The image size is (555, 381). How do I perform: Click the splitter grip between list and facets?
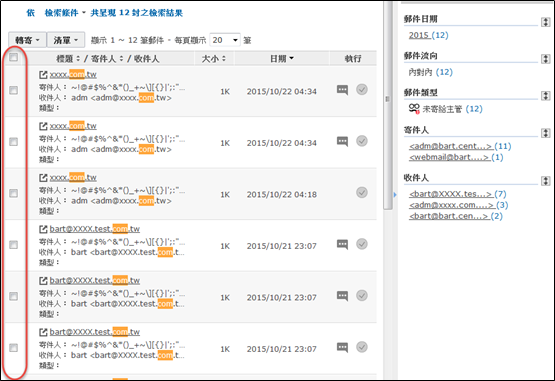pos(388,99)
